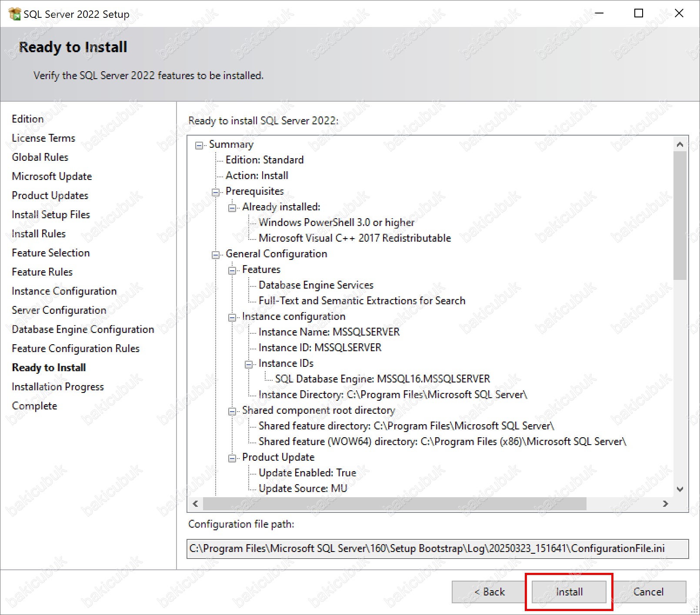Click the horizontal scrollbar thumb
Screen dimensions: 700x615
click(395, 504)
